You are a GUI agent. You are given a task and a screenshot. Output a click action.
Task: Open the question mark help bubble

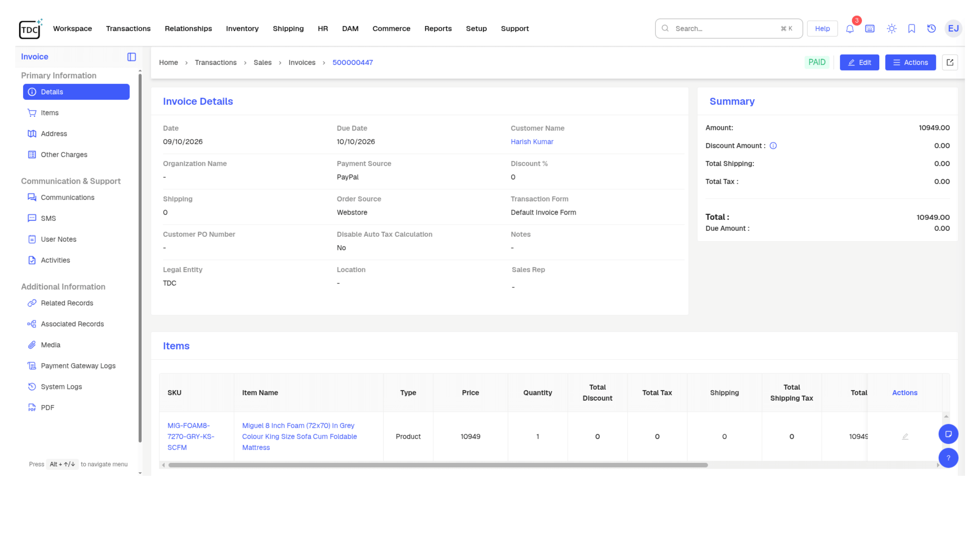pos(948,458)
